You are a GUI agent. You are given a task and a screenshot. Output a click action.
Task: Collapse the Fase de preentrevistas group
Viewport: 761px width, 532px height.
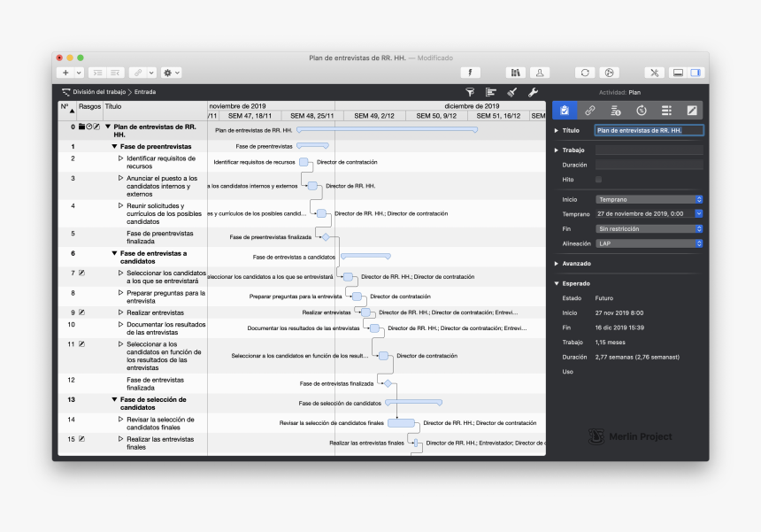[x=114, y=147]
